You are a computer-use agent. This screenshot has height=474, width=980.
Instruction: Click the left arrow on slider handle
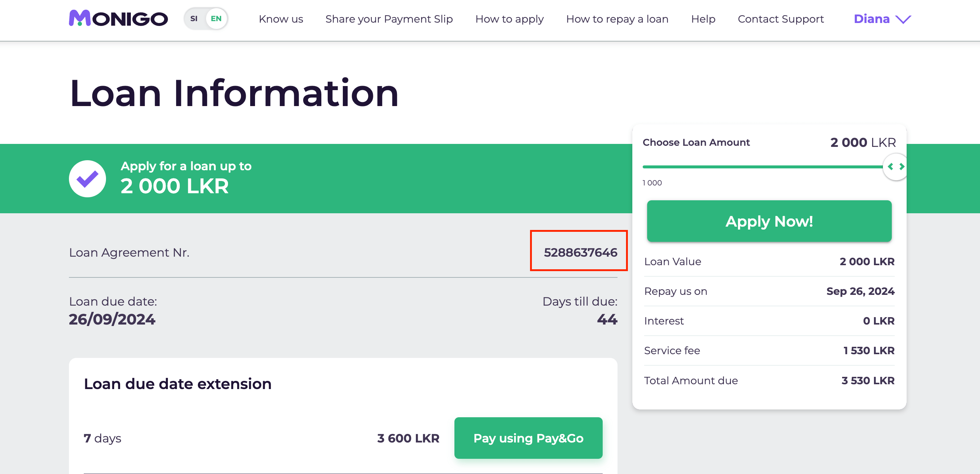point(890,167)
